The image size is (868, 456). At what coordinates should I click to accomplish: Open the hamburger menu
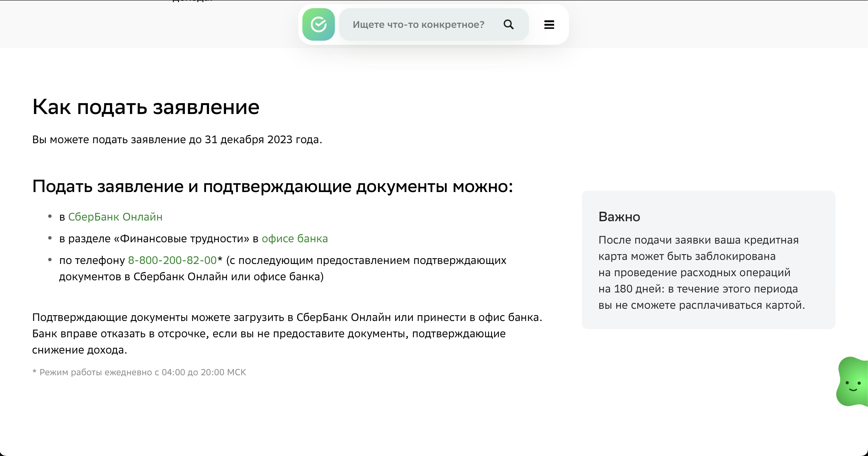[x=549, y=24]
